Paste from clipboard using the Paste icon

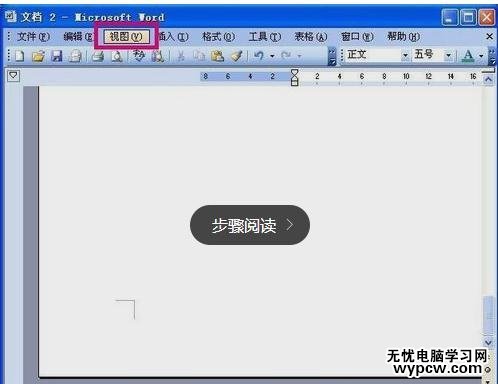click(x=218, y=56)
